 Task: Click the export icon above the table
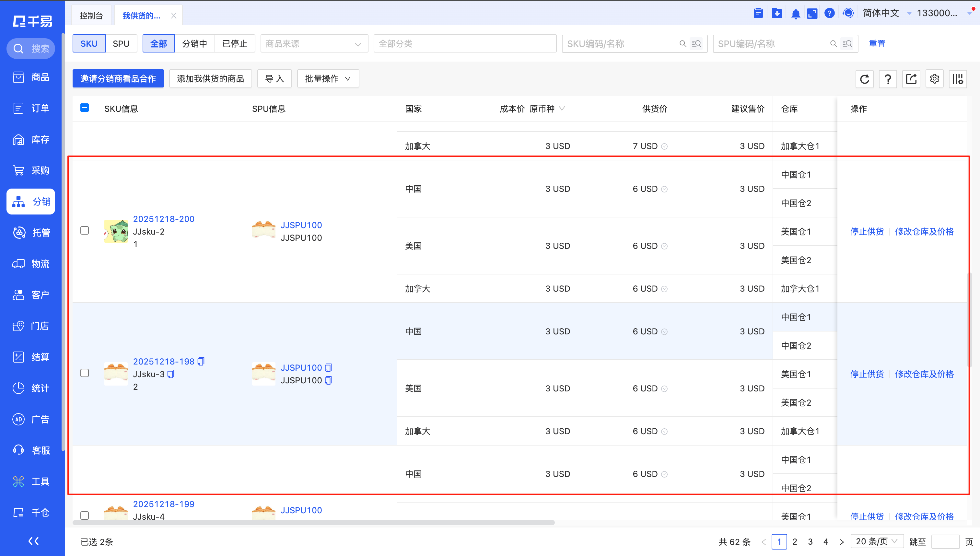pyautogui.click(x=911, y=79)
